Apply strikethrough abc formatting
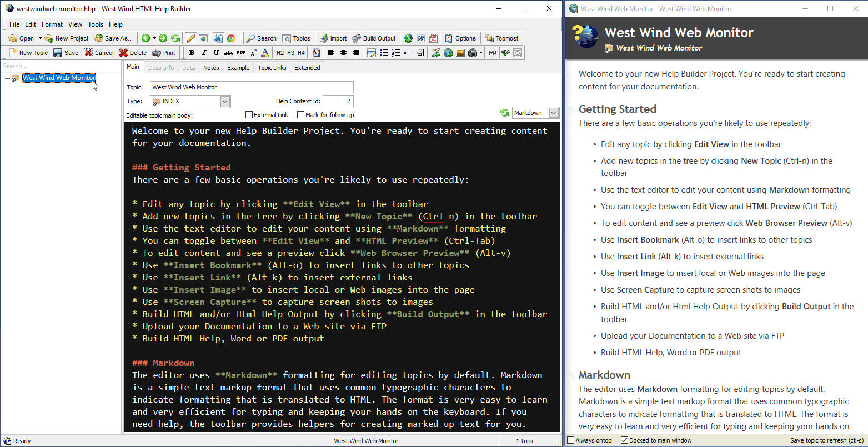This screenshot has width=868, height=447. 229,53
